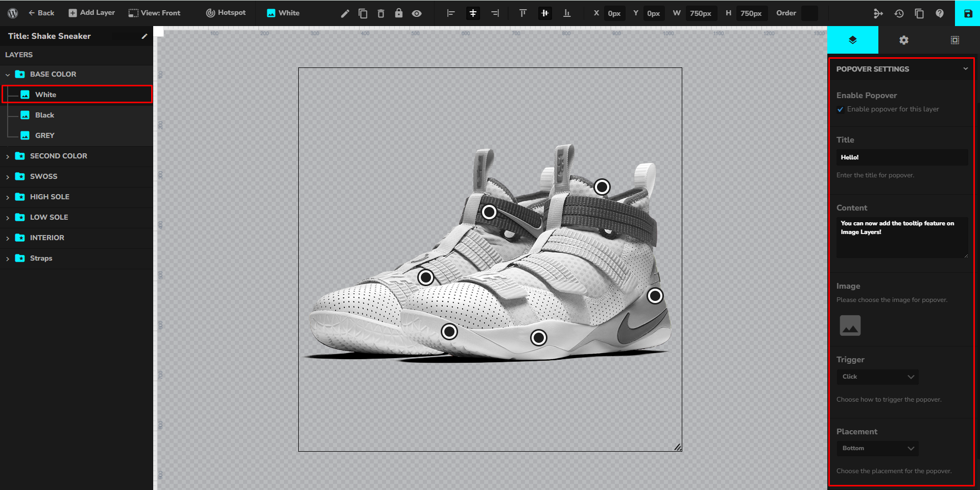This screenshot has width=980, height=490.
Task: Uncheck Enable popover for this layer
Action: 841,109
